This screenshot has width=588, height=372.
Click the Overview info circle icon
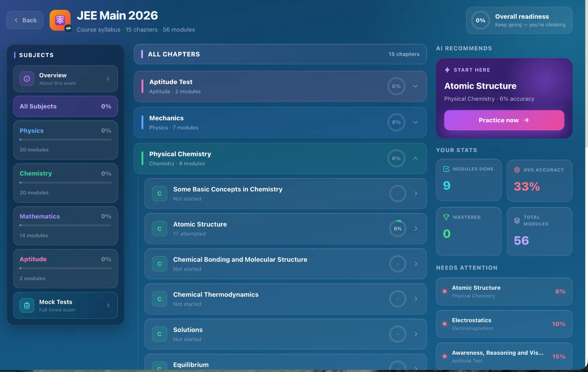point(27,79)
